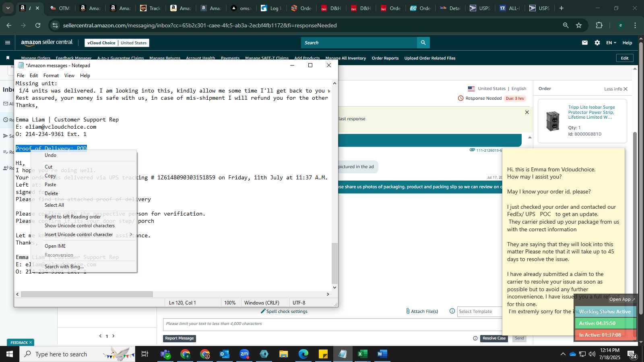Click the Seller Central Search input field
Screen dimensions: 644x362
[359, 43]
